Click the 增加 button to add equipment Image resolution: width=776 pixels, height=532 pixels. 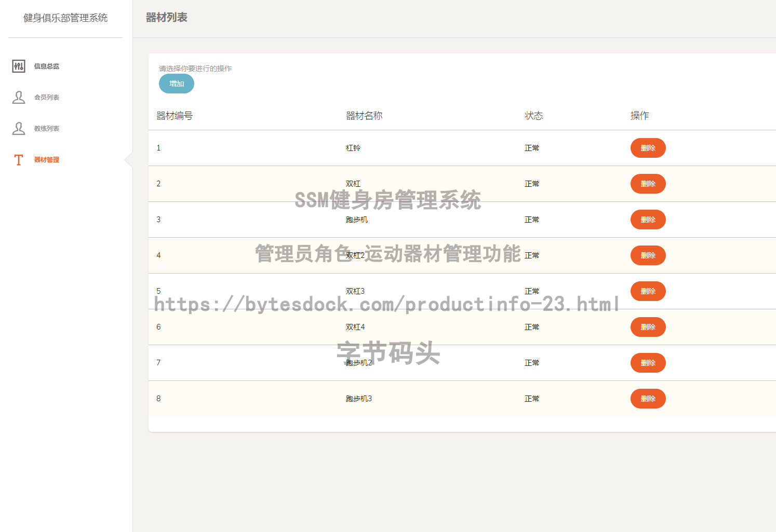pyautogui.click(x=177, y=84)
